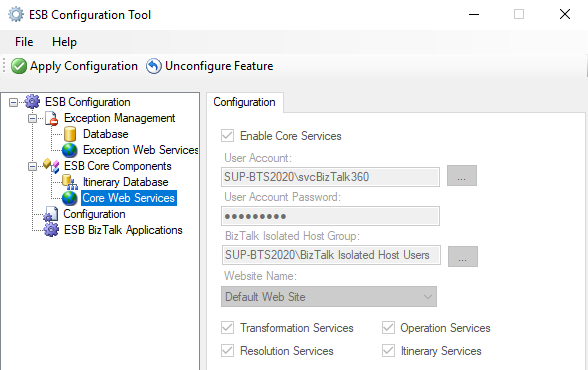Image resolution: width=588 pixels, height=370 pixels.
Task: Click Apply Configuration toolbar label
Action: pos(84,66)
